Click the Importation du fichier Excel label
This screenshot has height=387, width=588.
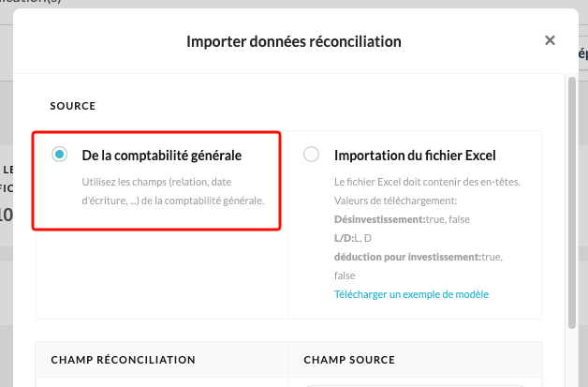tap(415, 155)
